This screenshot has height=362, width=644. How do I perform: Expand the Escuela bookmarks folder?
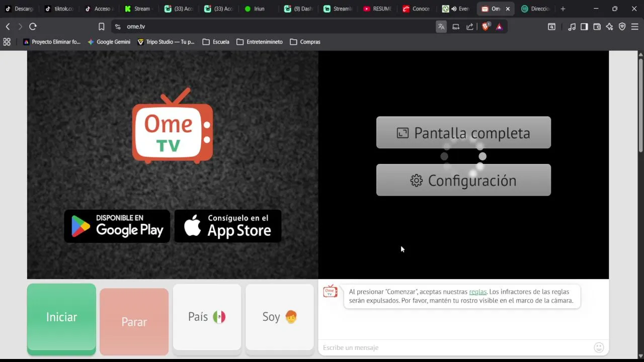pos(216,42)
